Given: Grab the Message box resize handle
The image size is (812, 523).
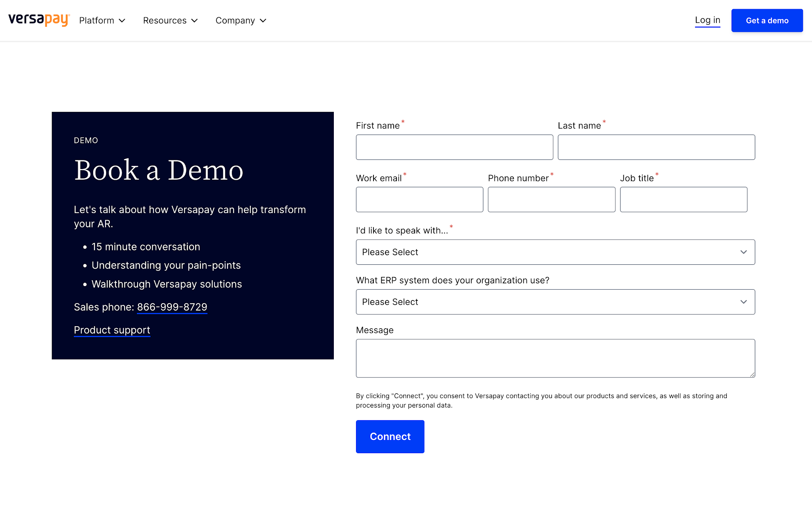Looking at the screenshot, I should click(752, 375).
